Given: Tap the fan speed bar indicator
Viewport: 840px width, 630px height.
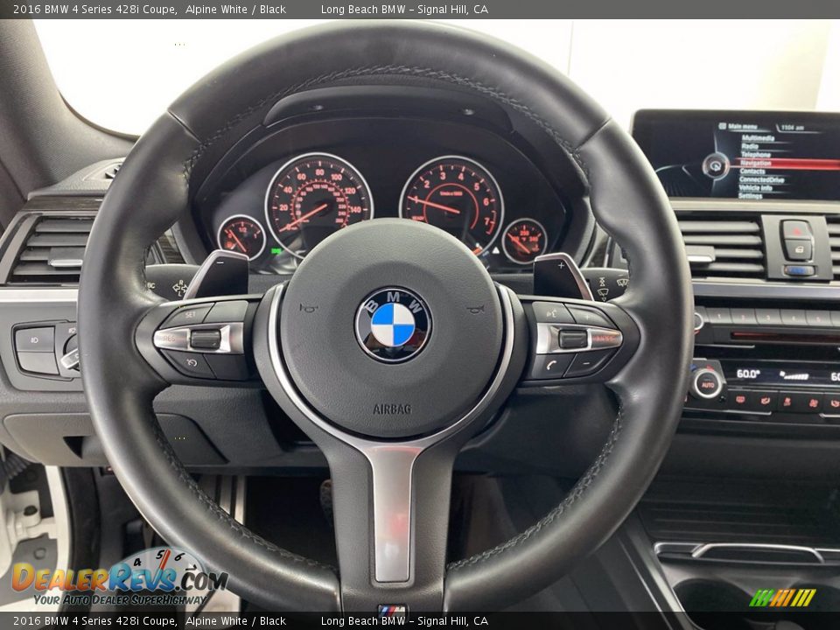Looking at the screenshot, I should [794, 375].
